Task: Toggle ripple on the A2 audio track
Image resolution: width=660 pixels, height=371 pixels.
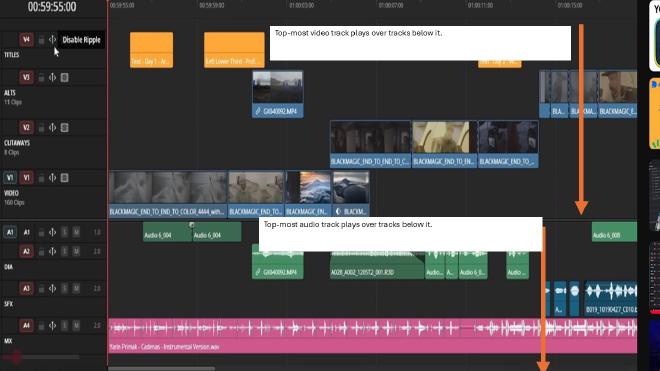Action: coord(52,251)
